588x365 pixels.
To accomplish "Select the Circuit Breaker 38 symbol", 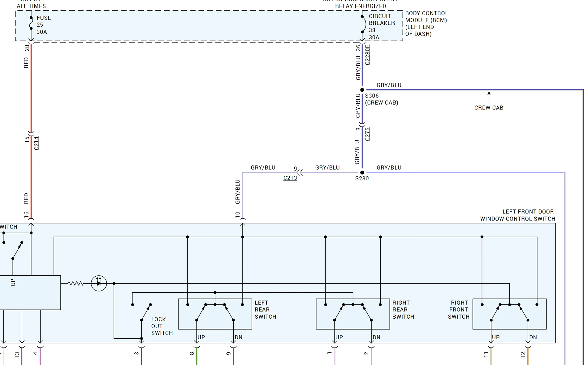I will [x=363, y=24].
